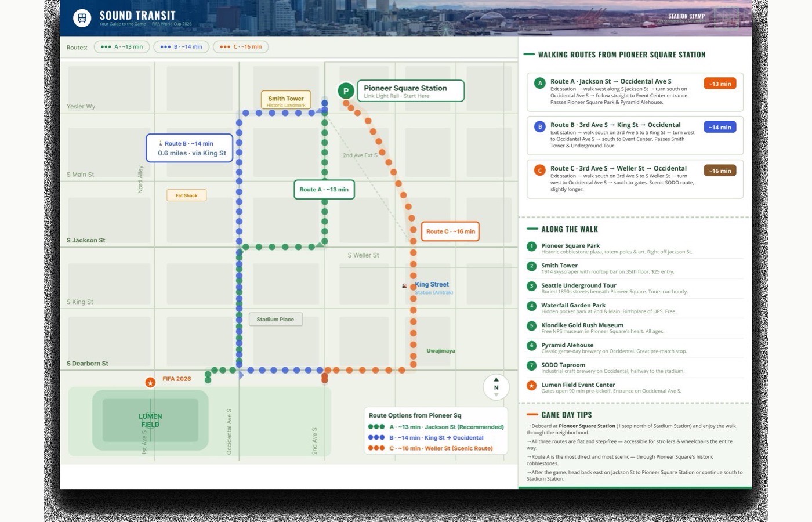Click the S Dearborn St street label
Viewport: 812px width, 522px height.
tap(87, 364)
